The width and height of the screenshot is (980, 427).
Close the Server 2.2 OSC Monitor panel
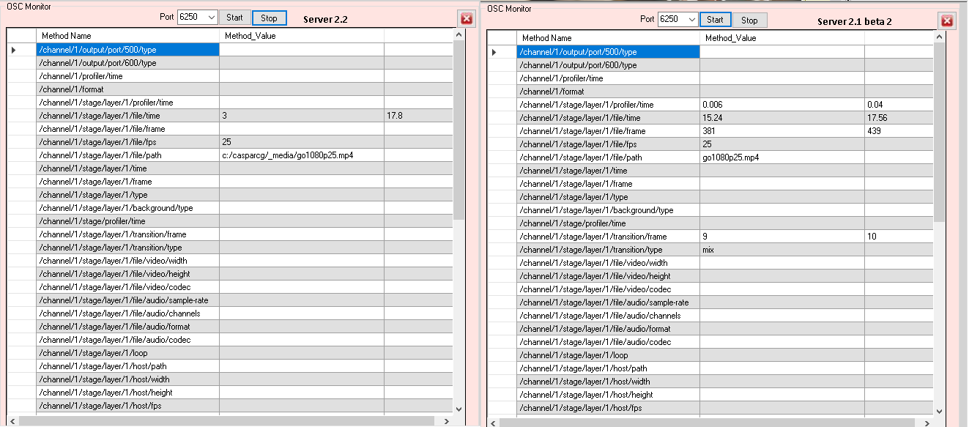(x=467, y=18)
